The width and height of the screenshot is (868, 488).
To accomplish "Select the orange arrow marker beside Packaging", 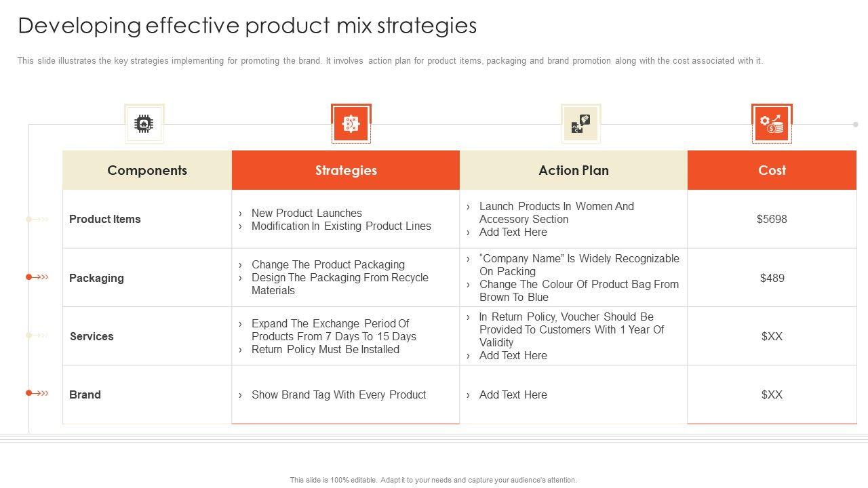I will tap(37, 277).
